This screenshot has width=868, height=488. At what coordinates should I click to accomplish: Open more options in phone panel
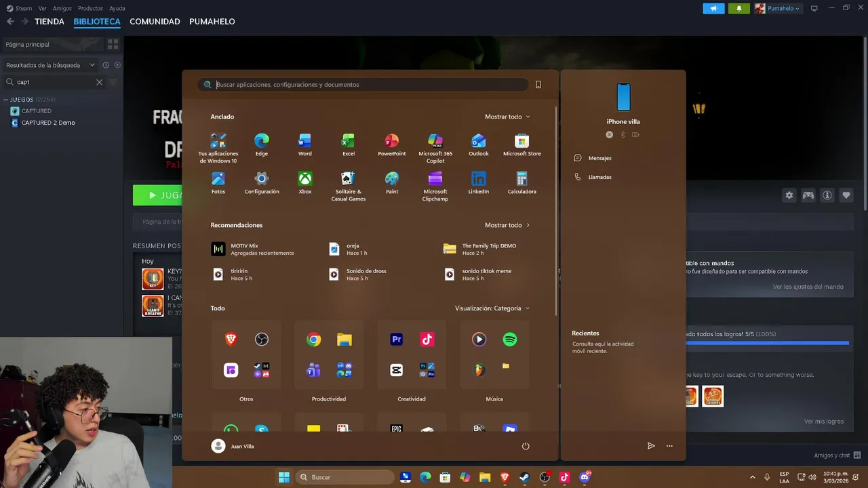669,446
